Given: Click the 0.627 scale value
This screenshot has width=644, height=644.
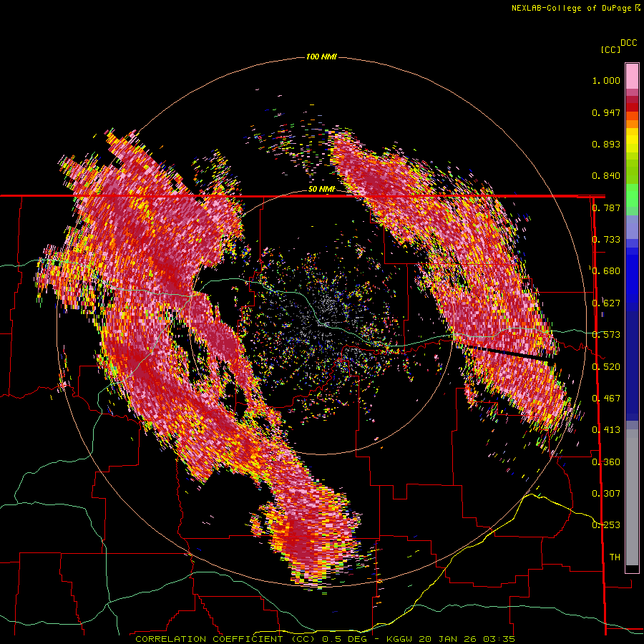Looking at the screenshot, I should (606, 303).
